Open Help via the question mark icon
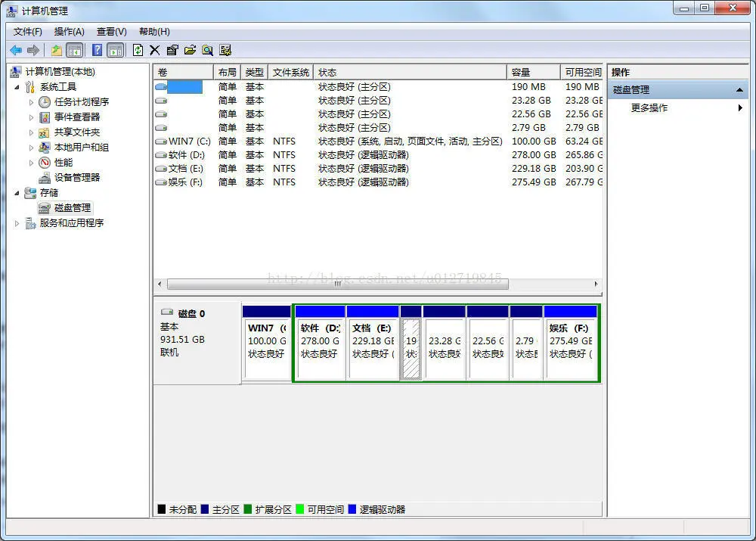 [x=97, y=50]
